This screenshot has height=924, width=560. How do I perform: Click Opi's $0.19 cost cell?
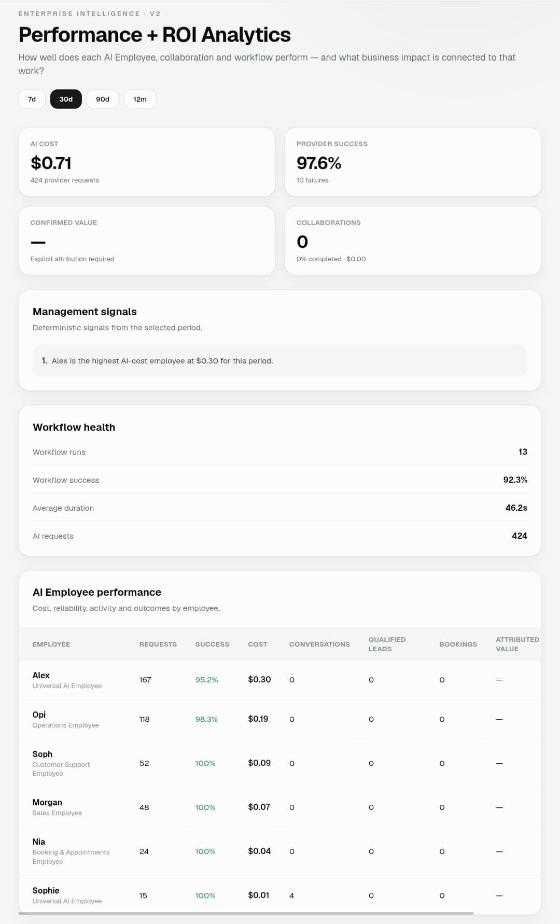click(x=258, y=719)
